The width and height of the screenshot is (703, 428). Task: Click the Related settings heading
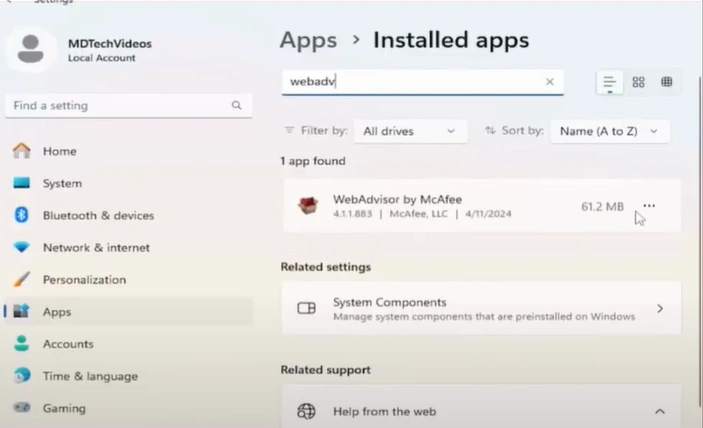click(x=325, y=267)
